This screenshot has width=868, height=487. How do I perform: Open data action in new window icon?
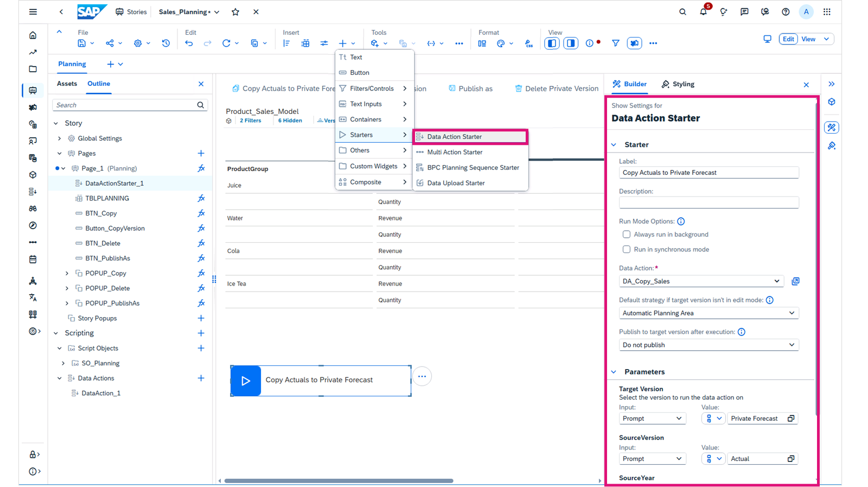point(795,281)
